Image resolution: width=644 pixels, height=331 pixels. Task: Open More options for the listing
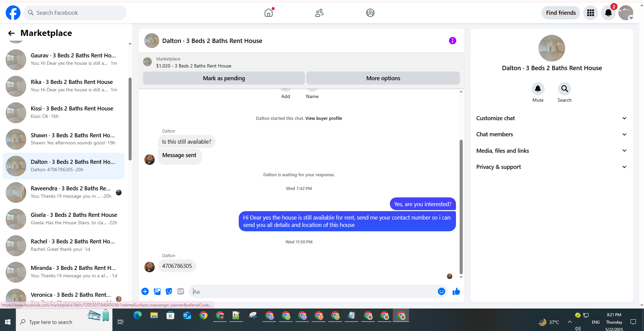[383, 78]
